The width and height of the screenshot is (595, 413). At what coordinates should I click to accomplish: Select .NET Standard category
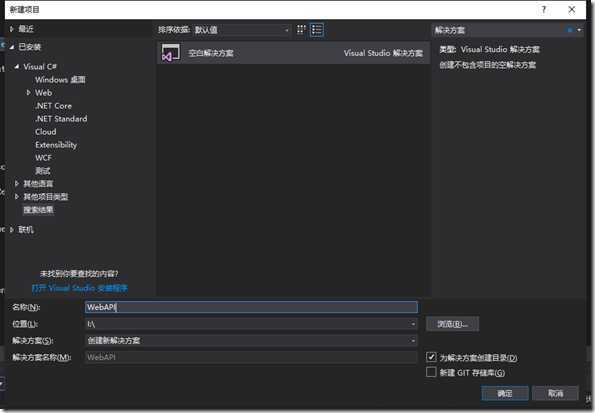(61, 119)
